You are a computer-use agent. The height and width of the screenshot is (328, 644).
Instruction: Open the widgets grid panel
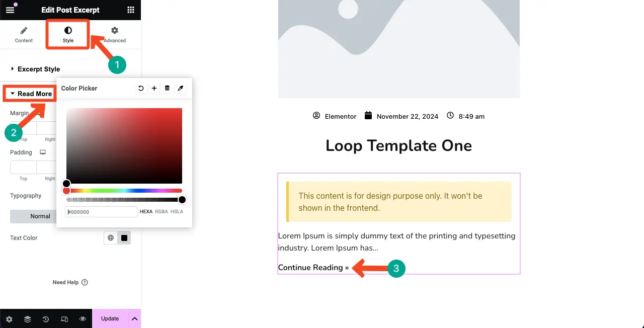coord(131,10)
